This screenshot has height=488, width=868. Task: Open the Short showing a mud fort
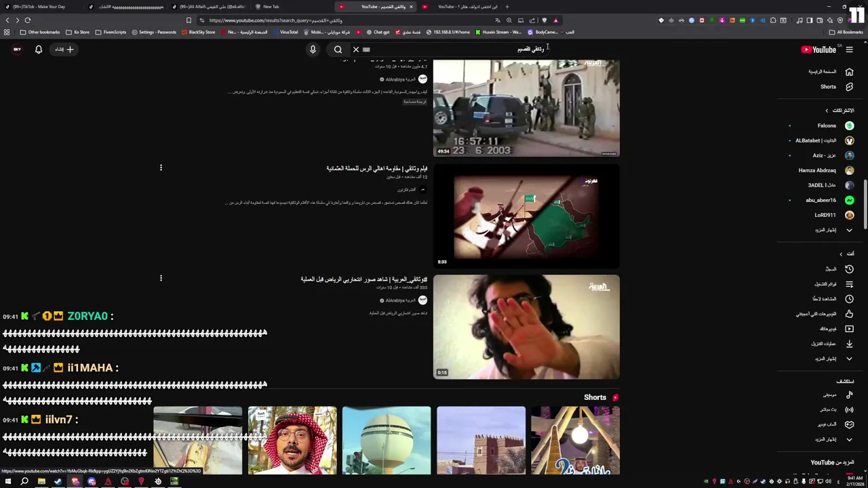(x=481, y=441)
